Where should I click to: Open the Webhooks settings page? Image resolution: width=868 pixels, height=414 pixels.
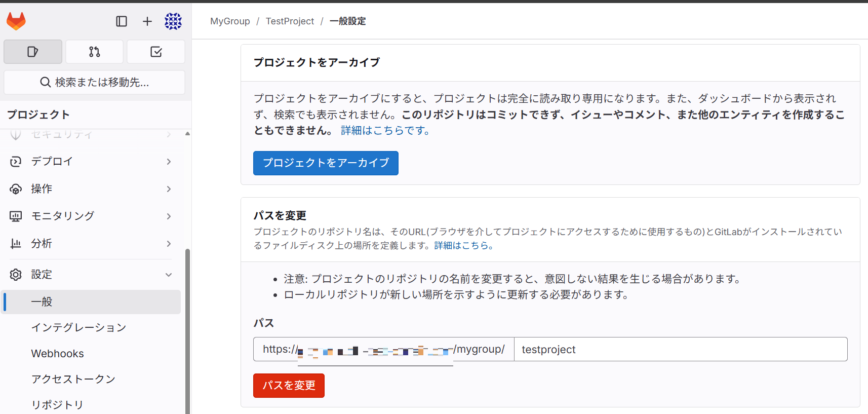coord(58,354)
